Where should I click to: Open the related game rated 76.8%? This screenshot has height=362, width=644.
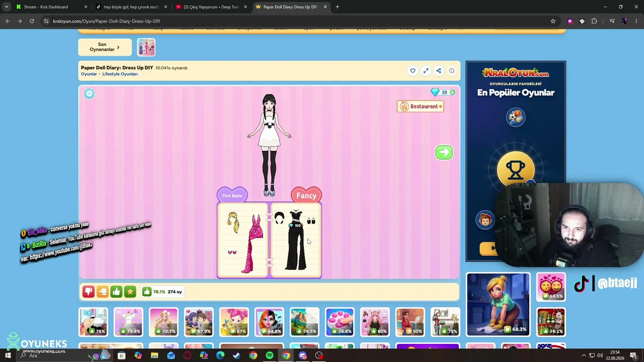coord(340,322)
